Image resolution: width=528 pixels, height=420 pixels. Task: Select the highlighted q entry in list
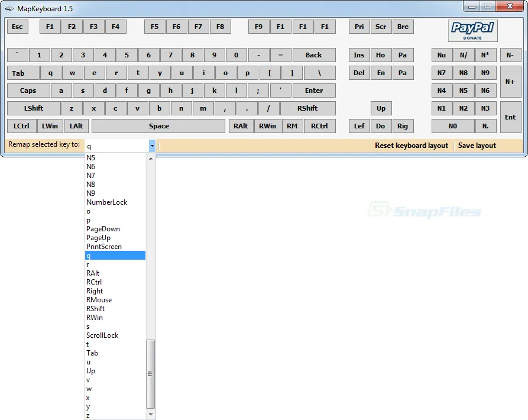115,256
